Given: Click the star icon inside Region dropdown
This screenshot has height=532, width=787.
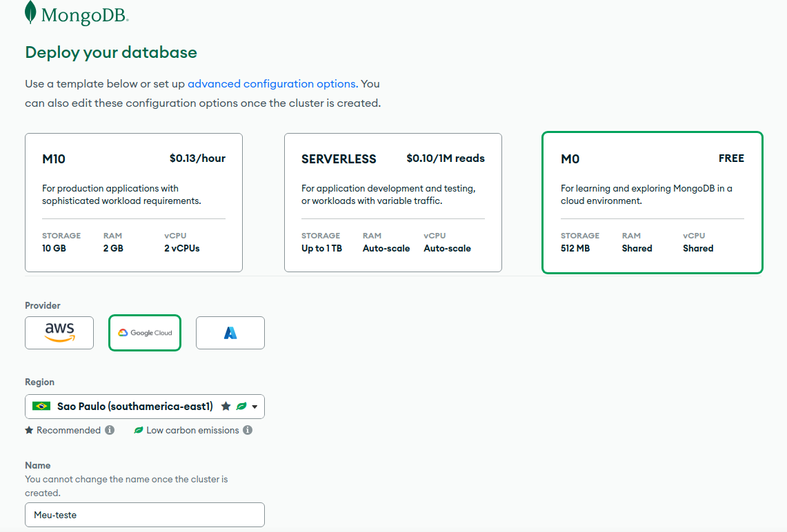Looking at the screenshot, I should click(x=226, y=406).
